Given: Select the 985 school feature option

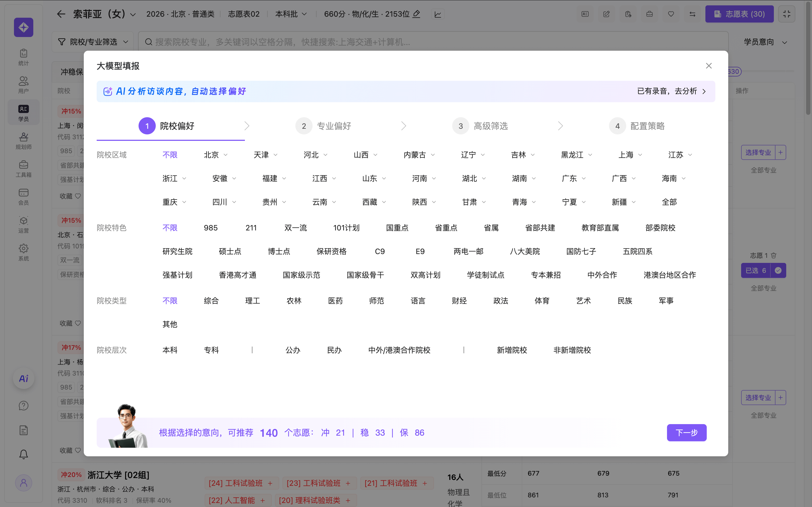Looking at the screenshot, I should click(211, 228).
